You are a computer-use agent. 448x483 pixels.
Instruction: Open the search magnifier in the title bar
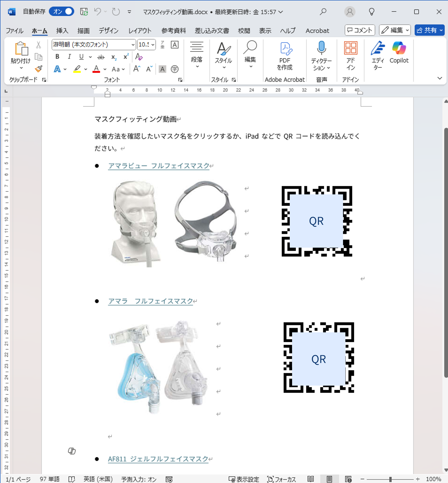pos(323,12)
